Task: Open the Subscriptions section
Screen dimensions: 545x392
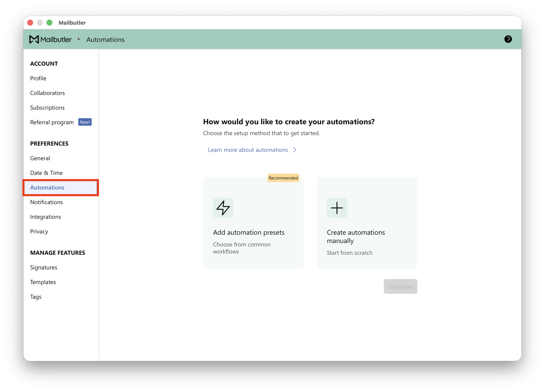Action: pyautogui.click(x=47, y=108)
